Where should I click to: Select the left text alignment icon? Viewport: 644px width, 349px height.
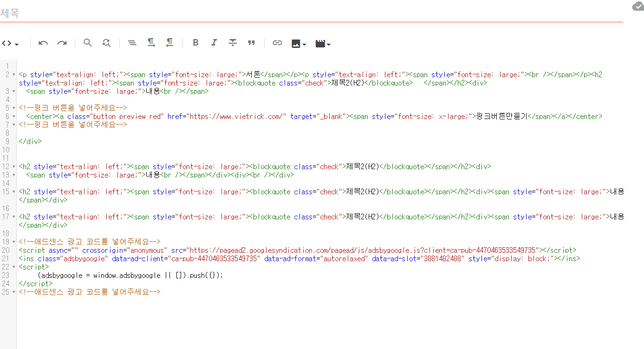tap(132, 42)
